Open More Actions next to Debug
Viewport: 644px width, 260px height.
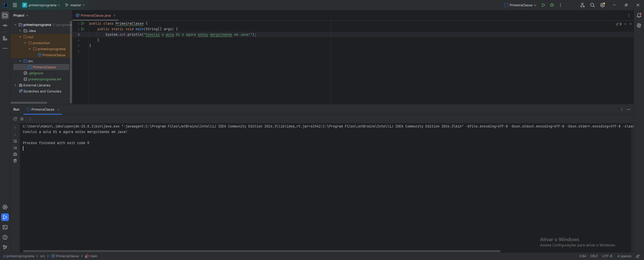[560, 5]
